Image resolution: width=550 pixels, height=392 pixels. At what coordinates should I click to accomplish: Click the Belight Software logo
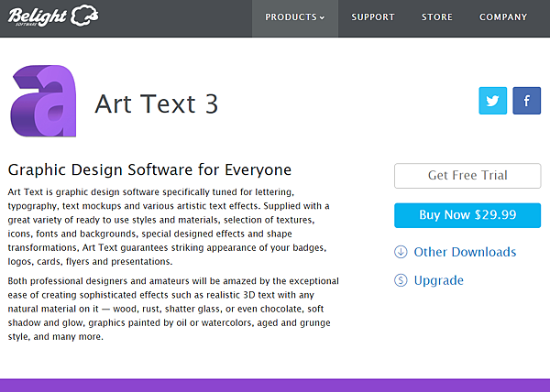coord(53,16)
